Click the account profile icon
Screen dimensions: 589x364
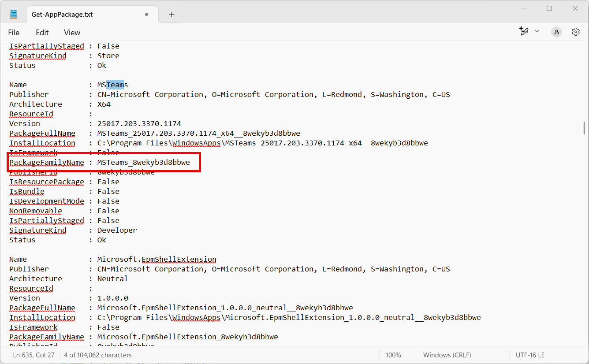pyautogui.click(x=557, y=32)
